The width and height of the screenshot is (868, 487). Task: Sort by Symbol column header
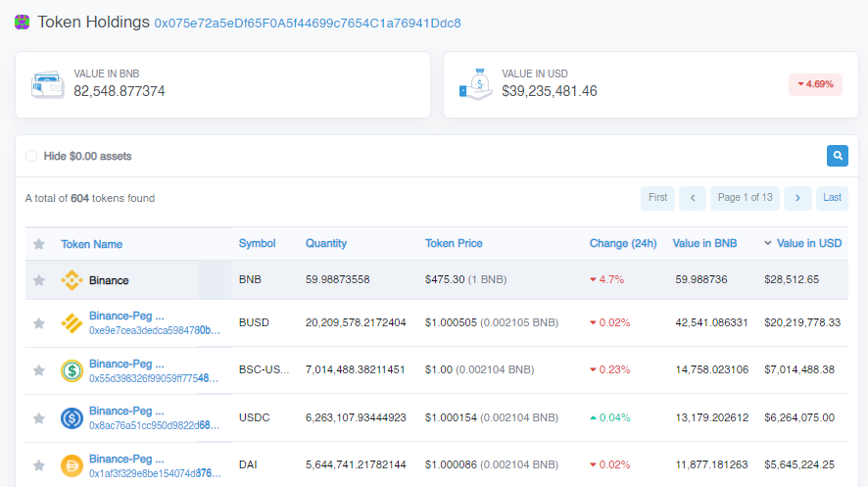[x=257, y=243]
